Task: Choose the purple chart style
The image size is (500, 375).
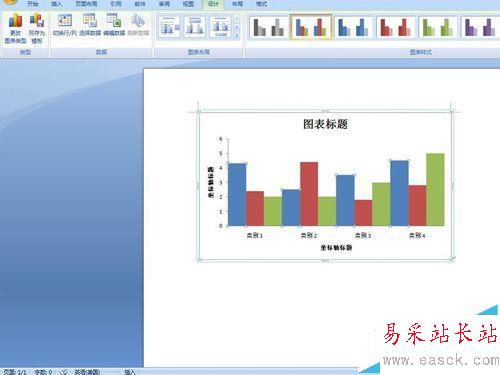Action: 480,27
